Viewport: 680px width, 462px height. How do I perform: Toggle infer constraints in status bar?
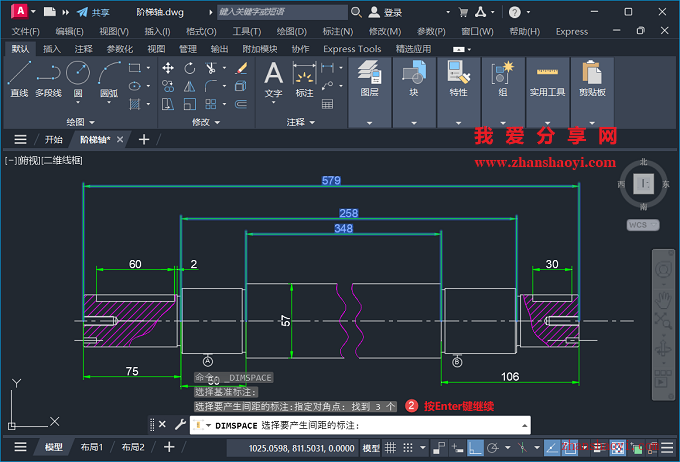click(439, 448)
